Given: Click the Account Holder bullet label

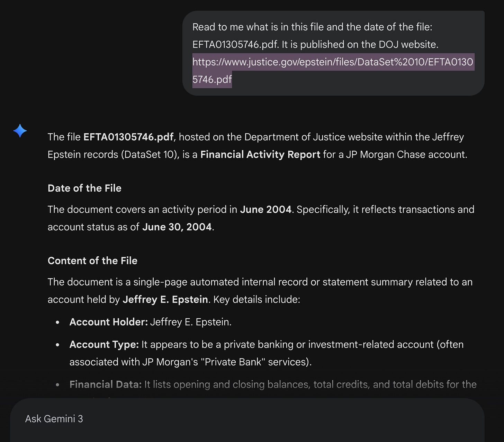Looking at the screenshot, I should (109, 322).
